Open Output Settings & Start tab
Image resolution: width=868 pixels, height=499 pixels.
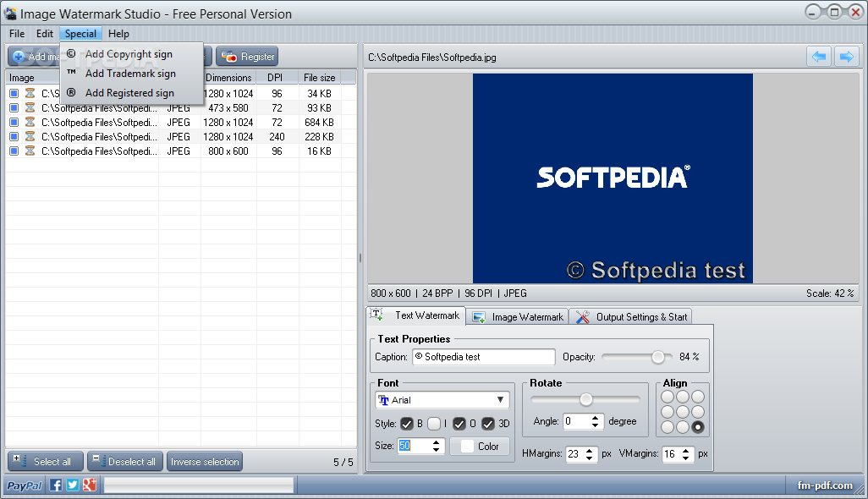point(631,317)
